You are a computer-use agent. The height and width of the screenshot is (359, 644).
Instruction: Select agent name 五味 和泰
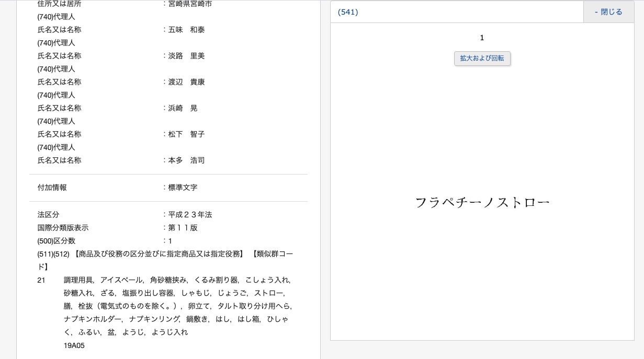[x=186, y=30]
